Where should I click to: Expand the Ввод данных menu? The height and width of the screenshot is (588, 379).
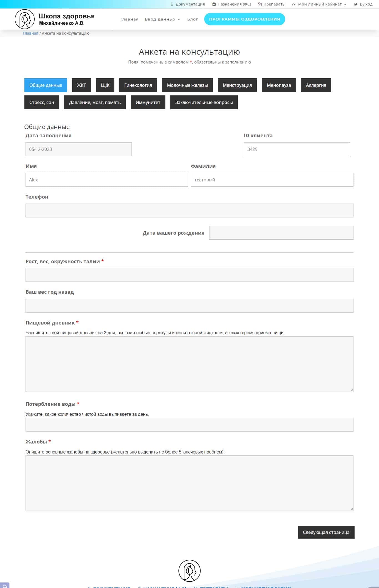tap(162, 19)
